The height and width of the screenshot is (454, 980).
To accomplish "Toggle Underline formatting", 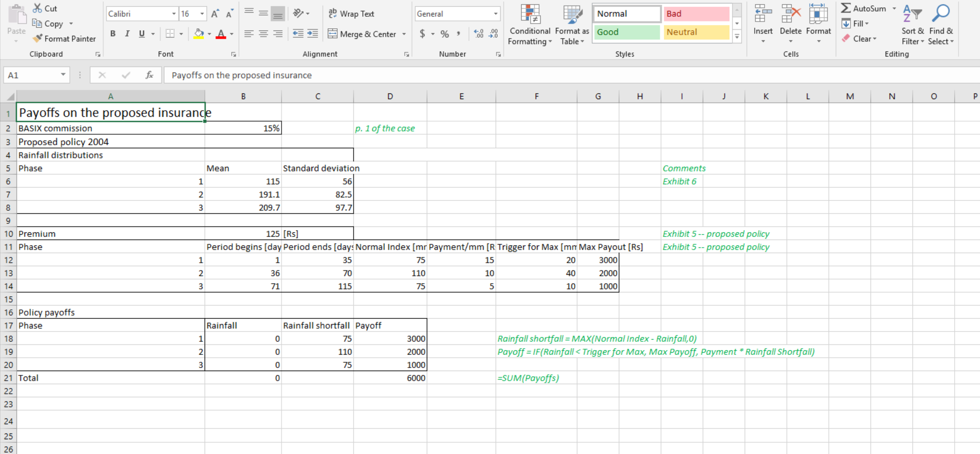I will pyautogui.click(x=142, y=34).
